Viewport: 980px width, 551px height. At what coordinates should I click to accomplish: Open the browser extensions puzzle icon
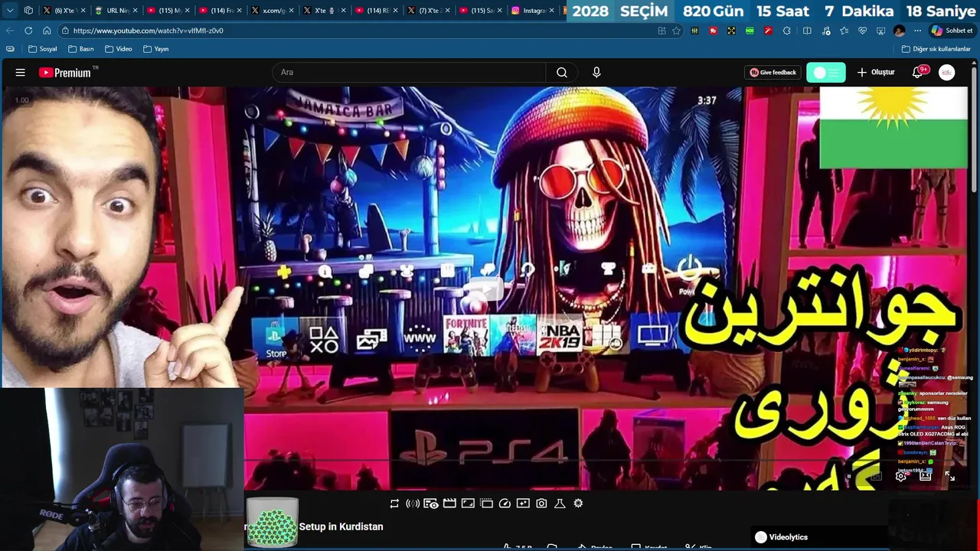tap(786, 31)
